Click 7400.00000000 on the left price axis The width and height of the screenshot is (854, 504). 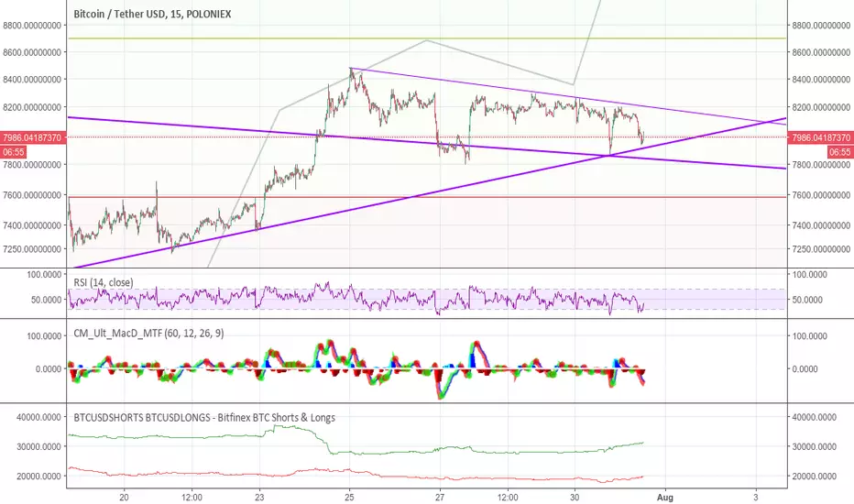[31, 225]
